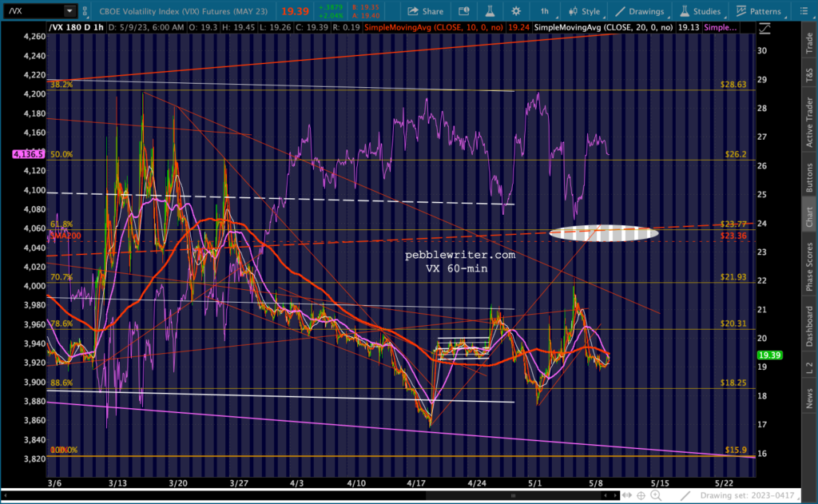This screenshot has width=818, height=504.
Task: Switch to the Trade sidebar tab
Action: [x=809, y=42]
